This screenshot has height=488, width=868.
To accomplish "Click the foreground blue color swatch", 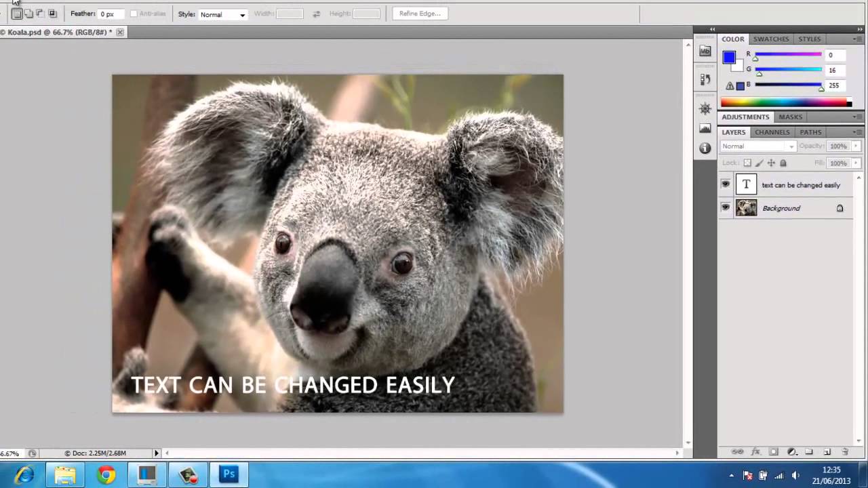I will click(x=729, y=57).
